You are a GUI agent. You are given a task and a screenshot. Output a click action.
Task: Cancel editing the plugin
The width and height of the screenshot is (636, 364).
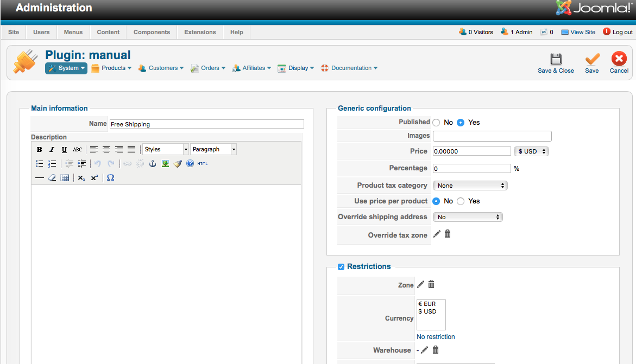[619, 63]
